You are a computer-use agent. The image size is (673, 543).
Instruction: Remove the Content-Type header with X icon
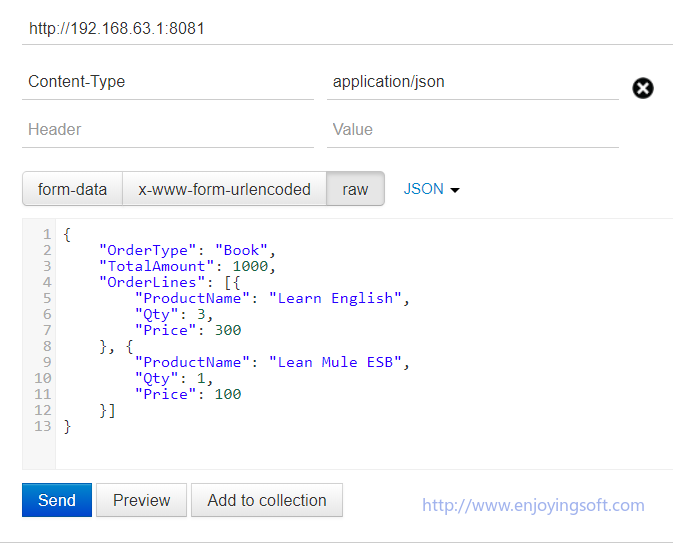pyautogui.click(x=643, y=88)
